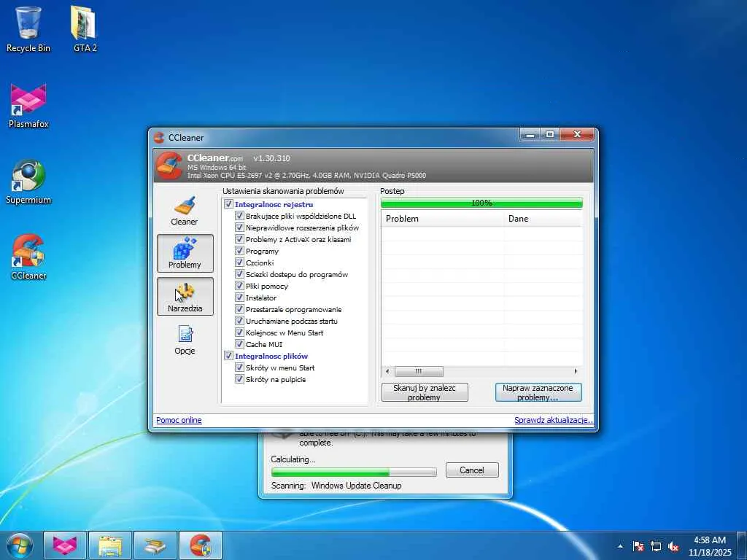Click Disk Cleanup icon in taskbar

click(x=155, y=545)
